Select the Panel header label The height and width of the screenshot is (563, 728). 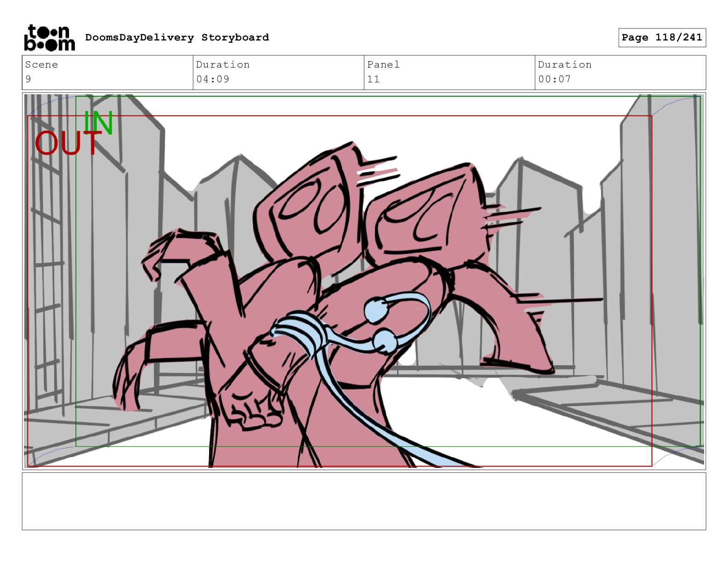(x=383, y=65)
